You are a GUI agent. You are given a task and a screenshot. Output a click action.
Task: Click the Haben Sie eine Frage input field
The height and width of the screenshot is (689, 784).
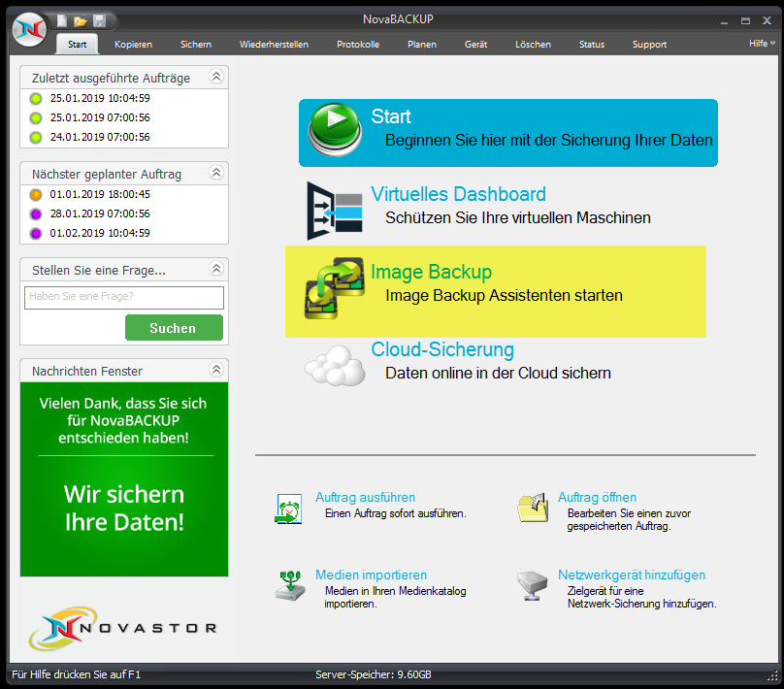pos(124,298)
